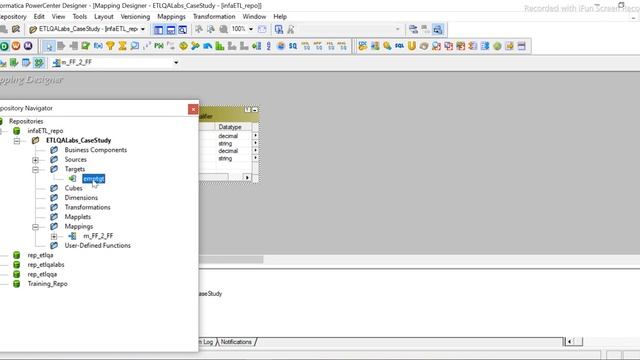Pick the Expression f(x) transformation icon
This screenshot has width=640, height=360.
[x=98, y=46]
